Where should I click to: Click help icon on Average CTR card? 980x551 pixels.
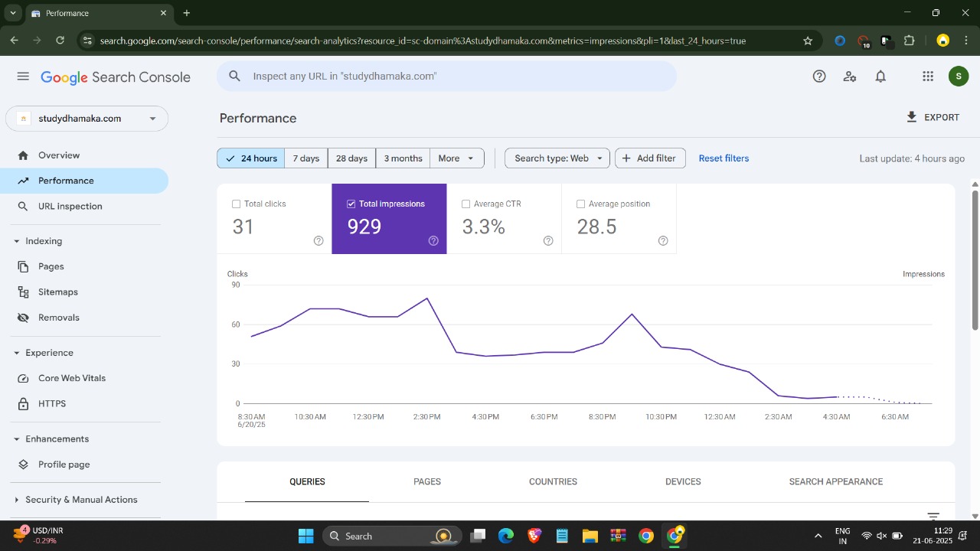point(548,240)
